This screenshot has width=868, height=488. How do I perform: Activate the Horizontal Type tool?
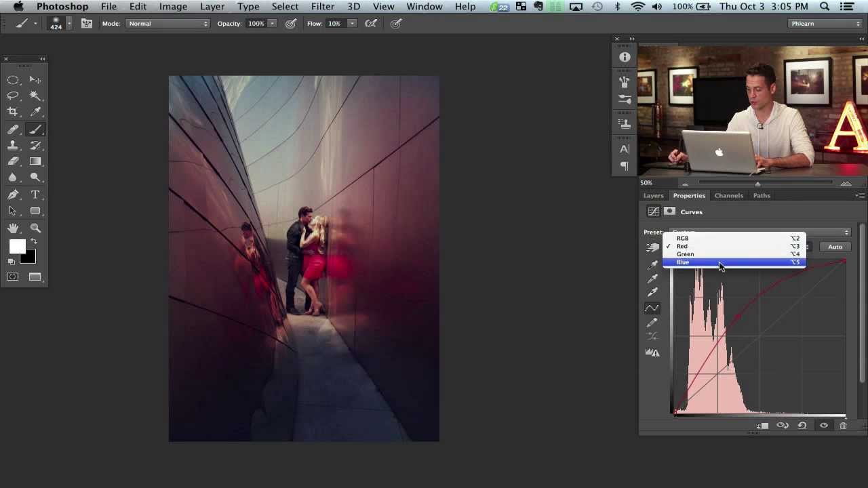35,195
